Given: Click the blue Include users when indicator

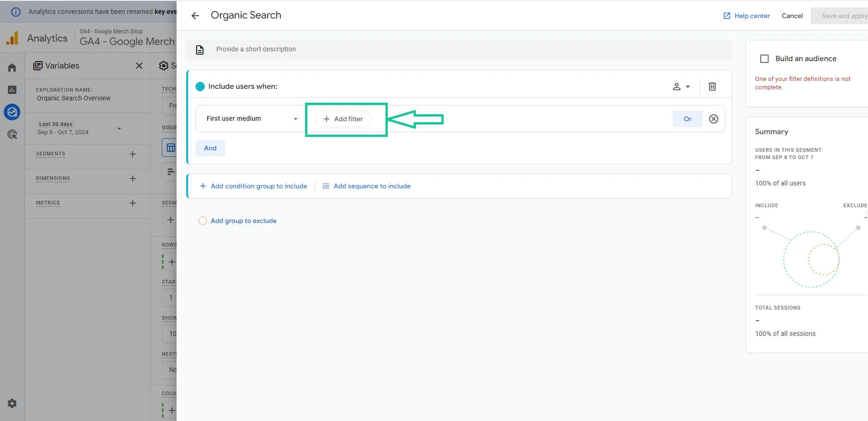Looking at the screenshot, I should tap(200, 87).
